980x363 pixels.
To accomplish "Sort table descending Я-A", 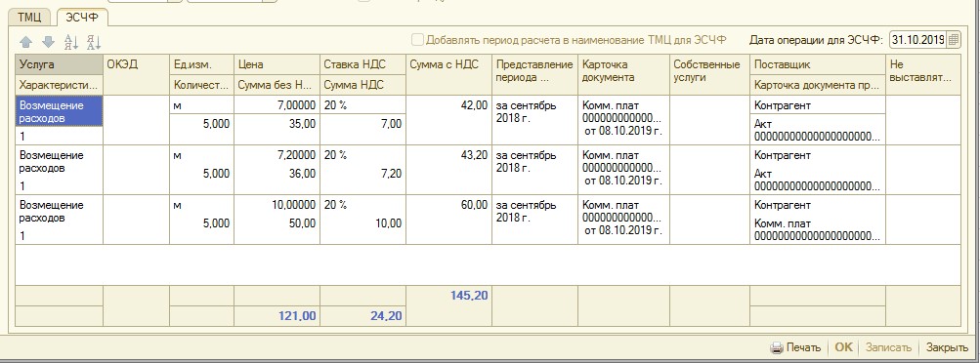I will tap(94, 42).
